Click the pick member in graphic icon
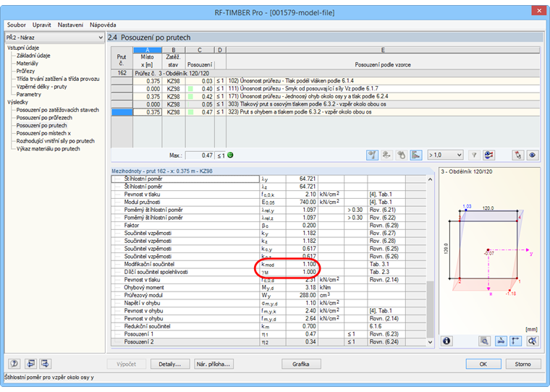 (517, 155)
